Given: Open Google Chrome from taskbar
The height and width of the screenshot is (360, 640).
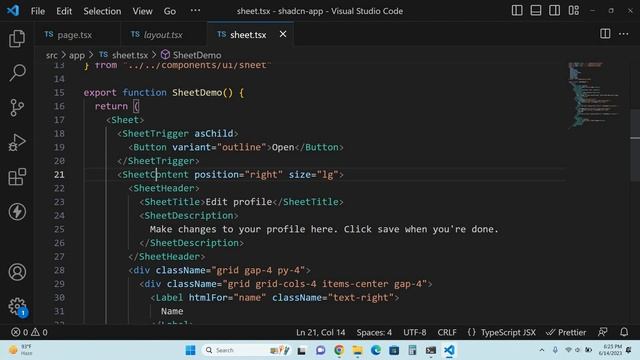Looking at the screenshot, I should (x=339, y=350).
